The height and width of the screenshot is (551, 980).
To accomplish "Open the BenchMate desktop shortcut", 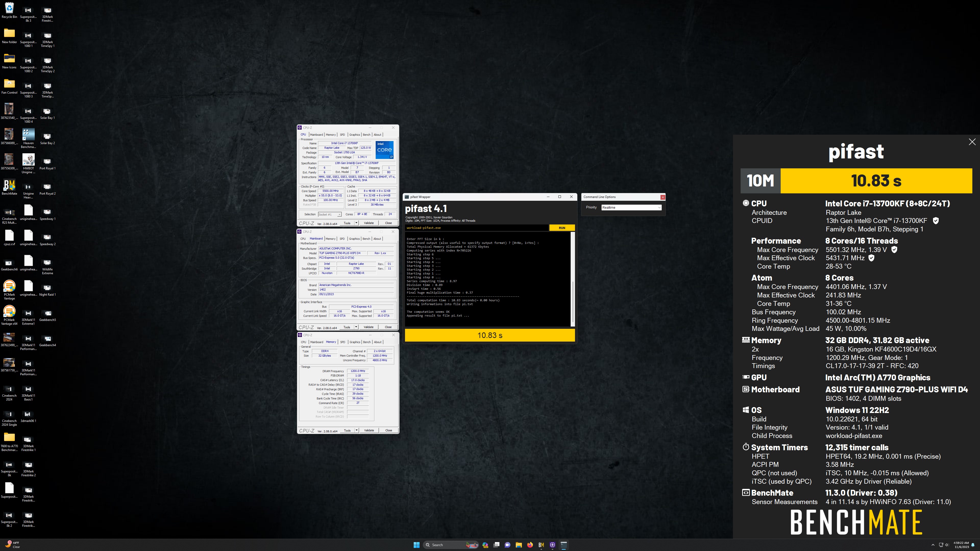I will 9,187.
